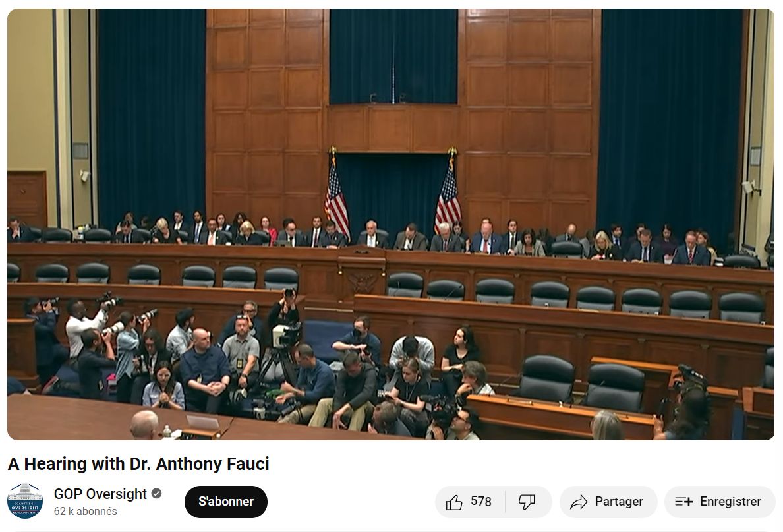This screenshot has width=783, height=532.
Task: Click the Partager label
Action: [619, 502]
